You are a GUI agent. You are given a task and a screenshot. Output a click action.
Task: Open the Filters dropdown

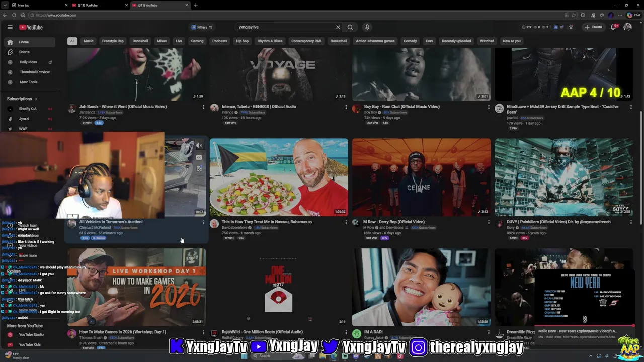tap(202, 27)
